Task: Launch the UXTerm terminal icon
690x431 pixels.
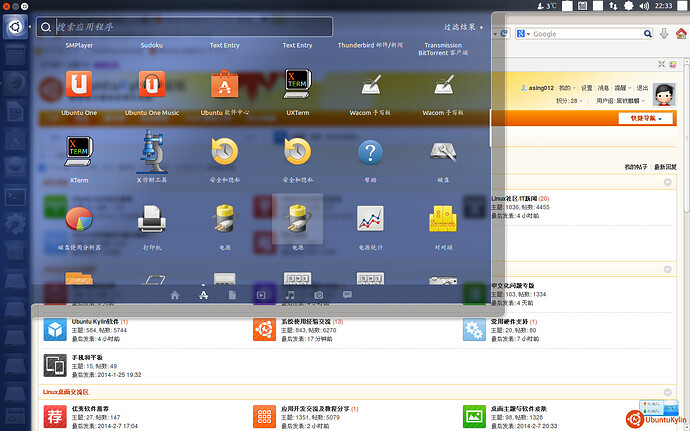Action: (297, 84)
